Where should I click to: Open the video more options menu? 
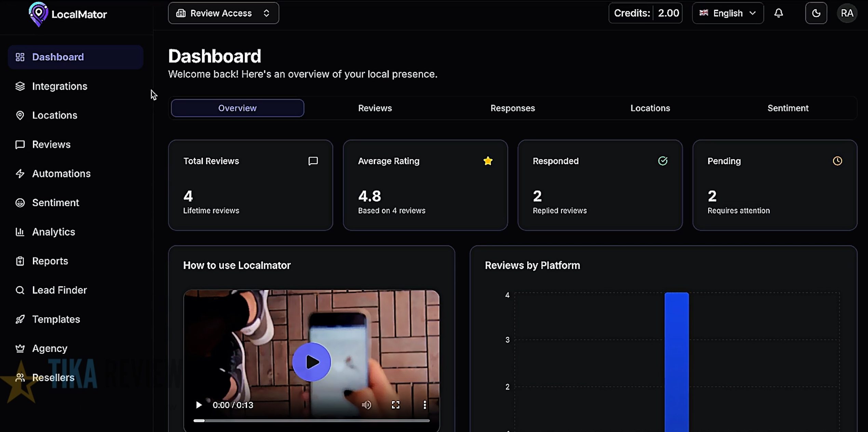coord(424,405)
